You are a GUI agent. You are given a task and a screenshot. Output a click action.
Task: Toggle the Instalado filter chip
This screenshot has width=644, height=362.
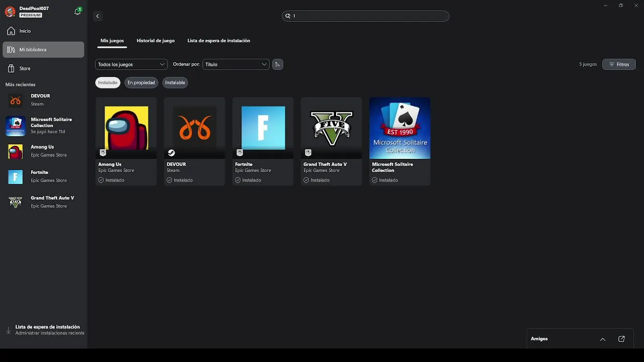click(108, 82)
